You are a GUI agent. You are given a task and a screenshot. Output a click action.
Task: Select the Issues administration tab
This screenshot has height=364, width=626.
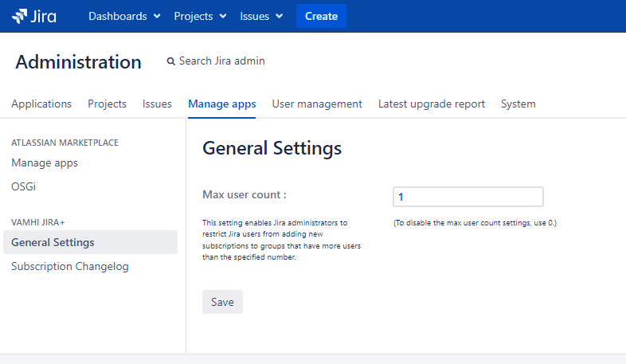157,104
